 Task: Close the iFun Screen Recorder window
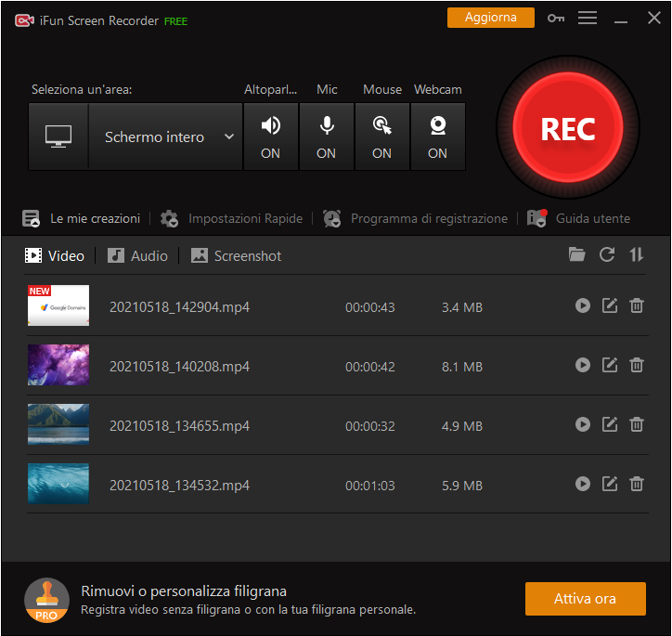click(654, 18)
